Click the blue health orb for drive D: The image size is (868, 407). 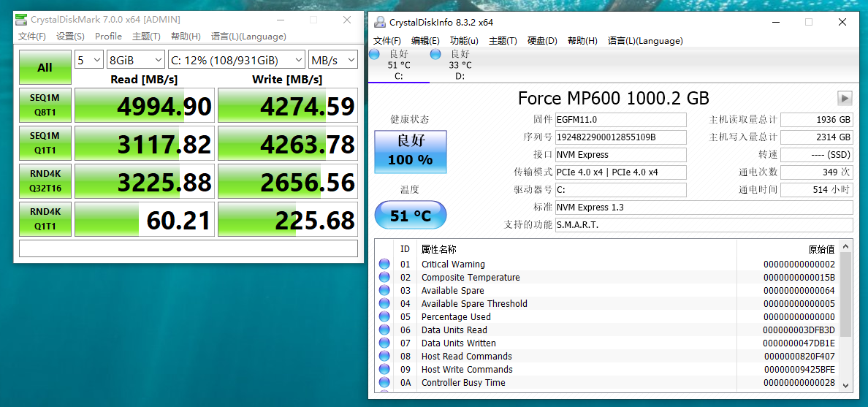pos(435,54)
